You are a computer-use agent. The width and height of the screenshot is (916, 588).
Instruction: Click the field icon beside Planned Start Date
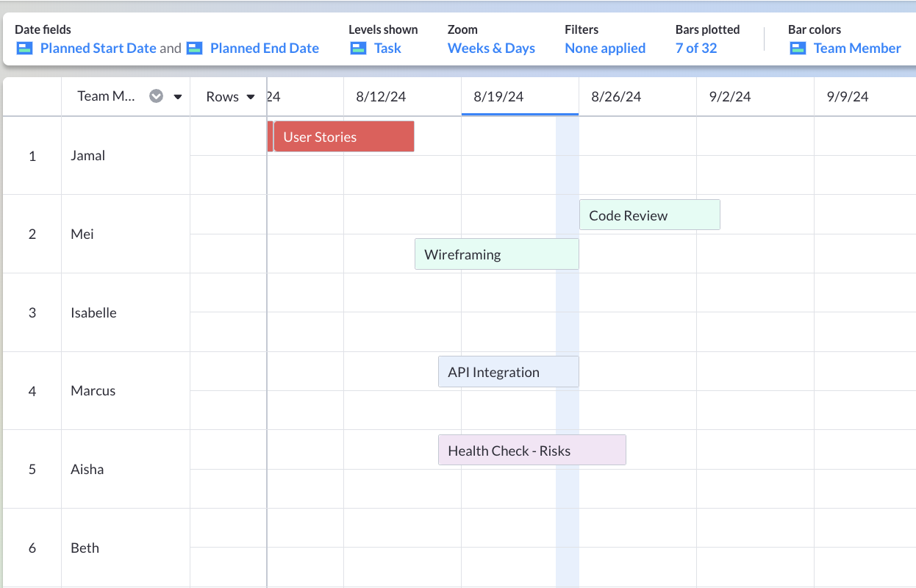24,48
